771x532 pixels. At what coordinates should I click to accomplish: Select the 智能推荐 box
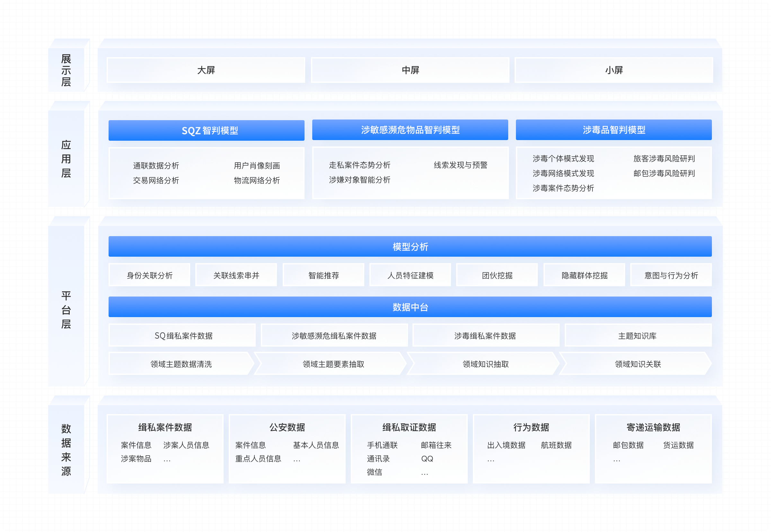(x=323, y=275)
